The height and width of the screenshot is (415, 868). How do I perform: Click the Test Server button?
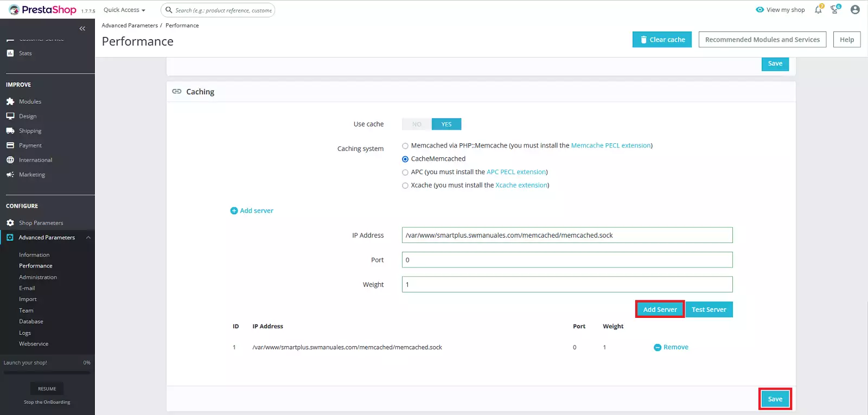pyautogui.click(x=709, y=310)
